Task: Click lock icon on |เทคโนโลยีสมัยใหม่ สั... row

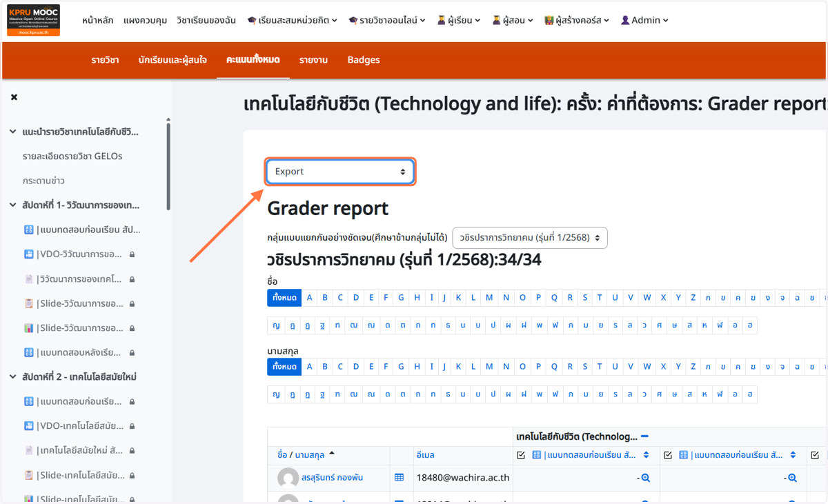Action: coord(132,450)
